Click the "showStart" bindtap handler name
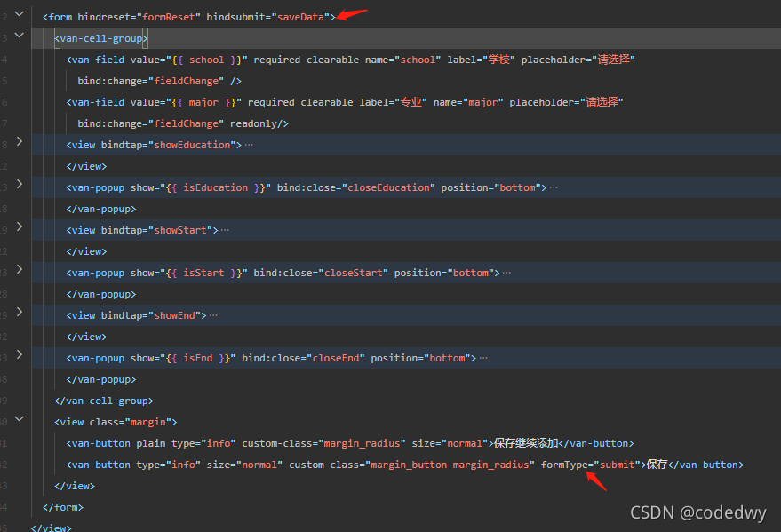Image resolution: width=781 pixels, height=532 pixels. click(180, 230)
